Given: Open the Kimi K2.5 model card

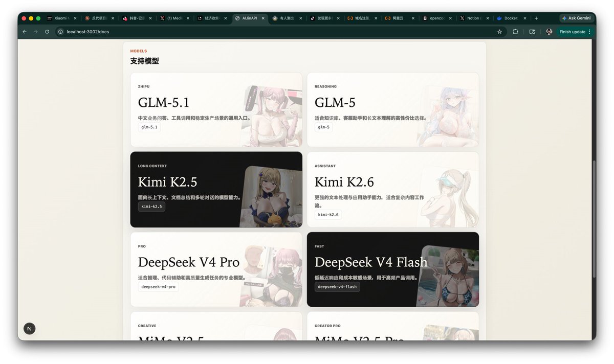Looking at the screenshot, I should tap(216, 190).
